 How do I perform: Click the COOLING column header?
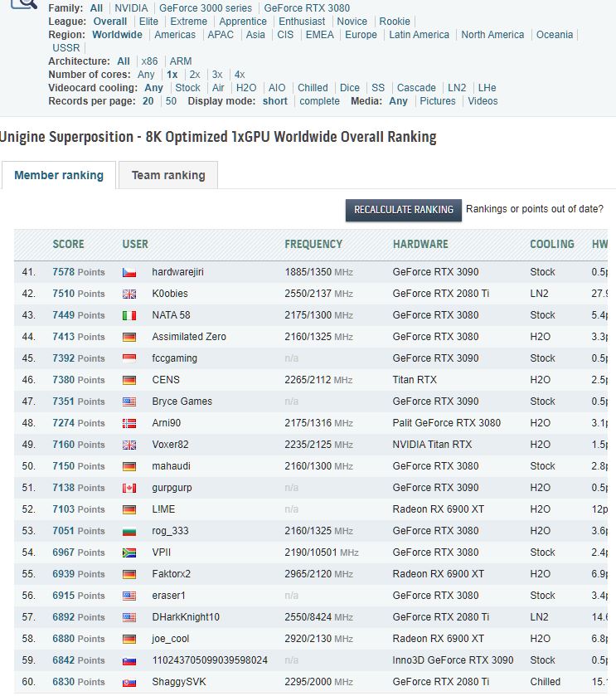pos(552,244)
